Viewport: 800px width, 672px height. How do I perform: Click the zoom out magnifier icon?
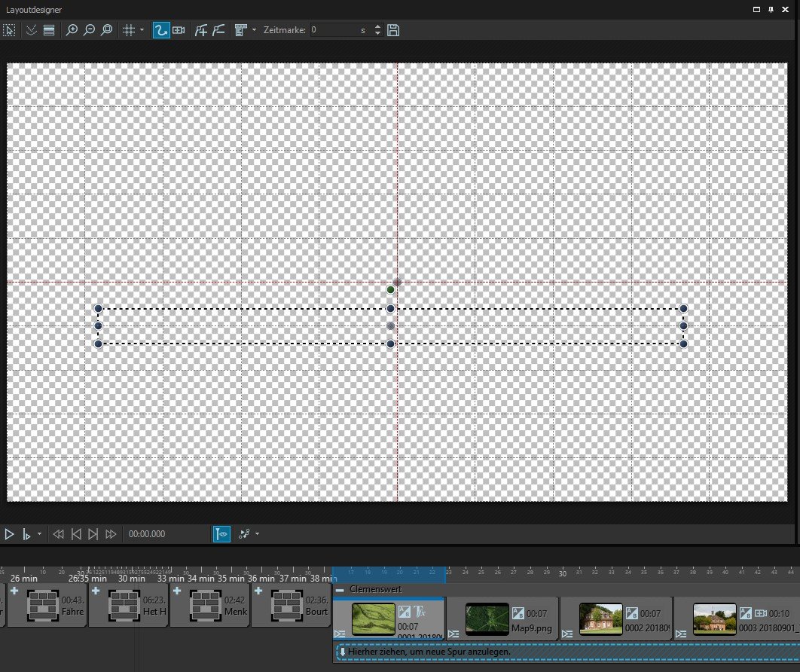[x=89, y=30]
